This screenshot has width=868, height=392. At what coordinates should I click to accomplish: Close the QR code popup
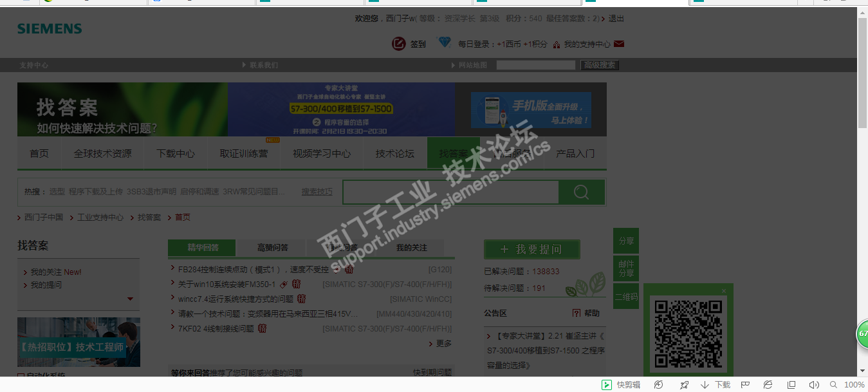click(724, 291)
